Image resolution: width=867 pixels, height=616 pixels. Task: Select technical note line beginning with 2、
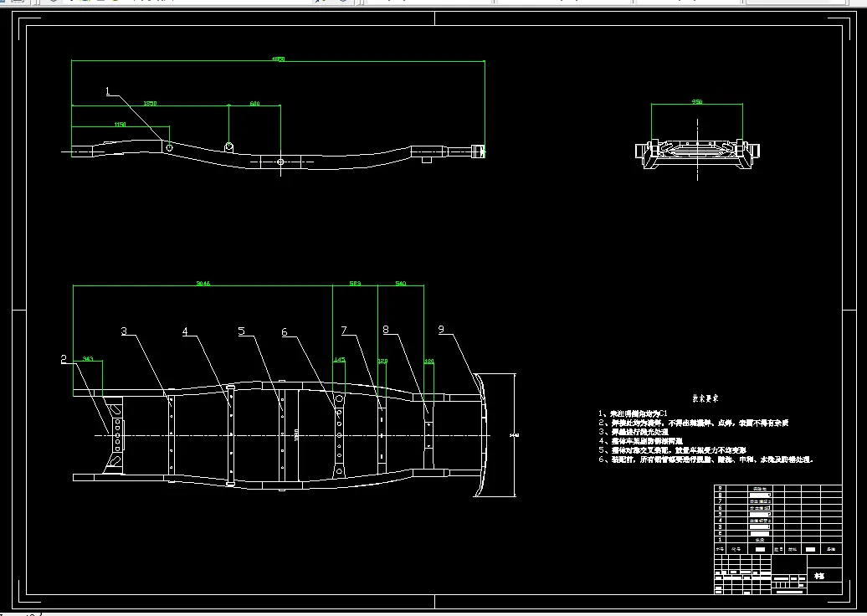coord(694,423)
